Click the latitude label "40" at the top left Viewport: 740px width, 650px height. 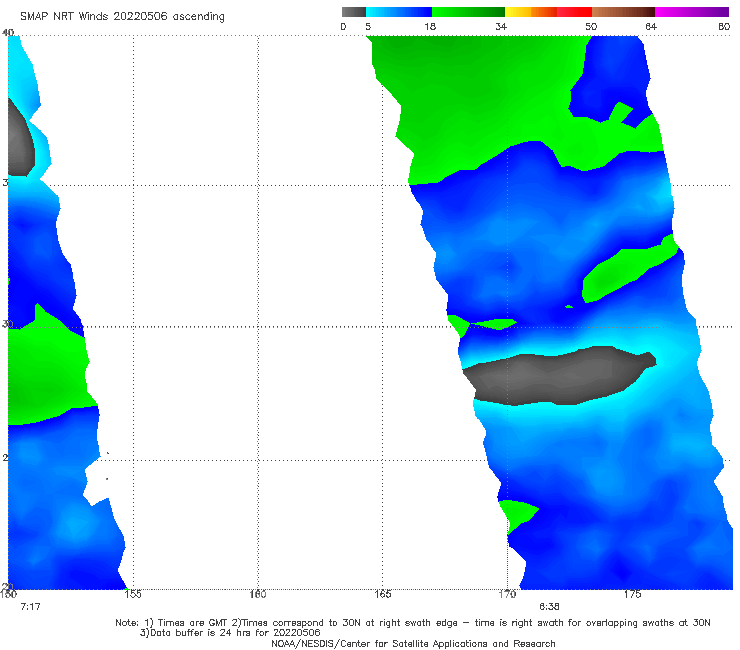click(x=8, y=32)
